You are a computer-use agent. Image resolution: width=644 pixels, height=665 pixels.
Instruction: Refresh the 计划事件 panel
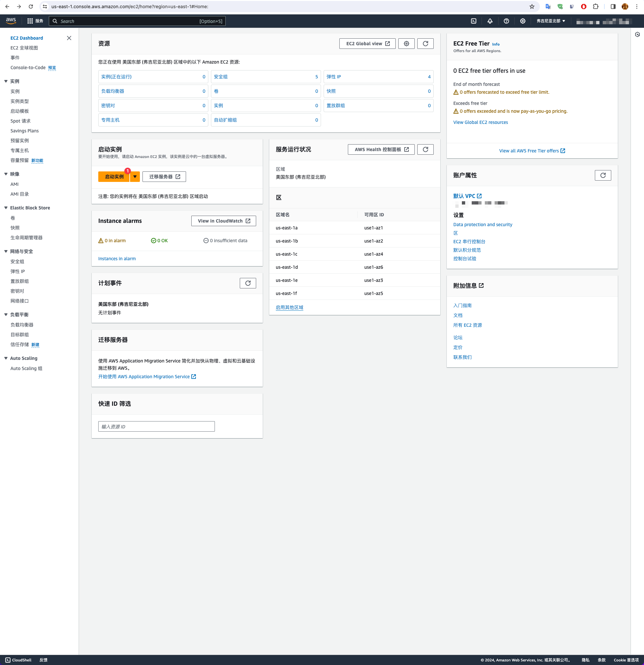[x=248, y=283]
